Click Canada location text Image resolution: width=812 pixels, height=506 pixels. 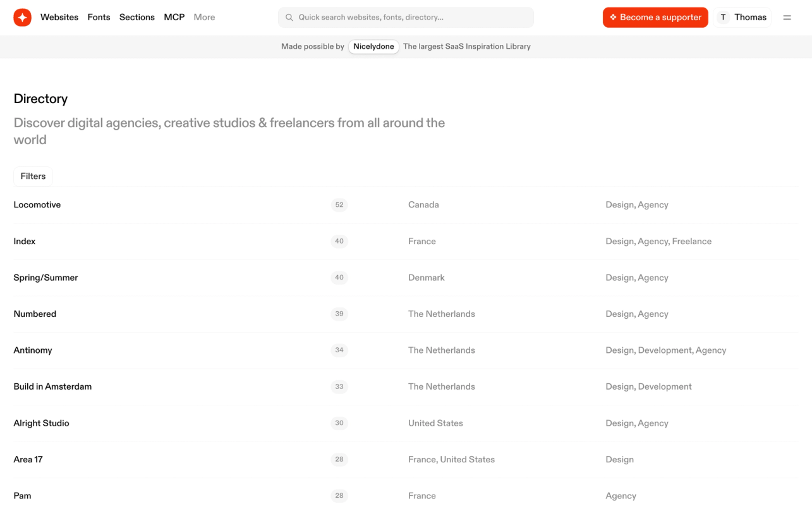(x=423, y=205)
